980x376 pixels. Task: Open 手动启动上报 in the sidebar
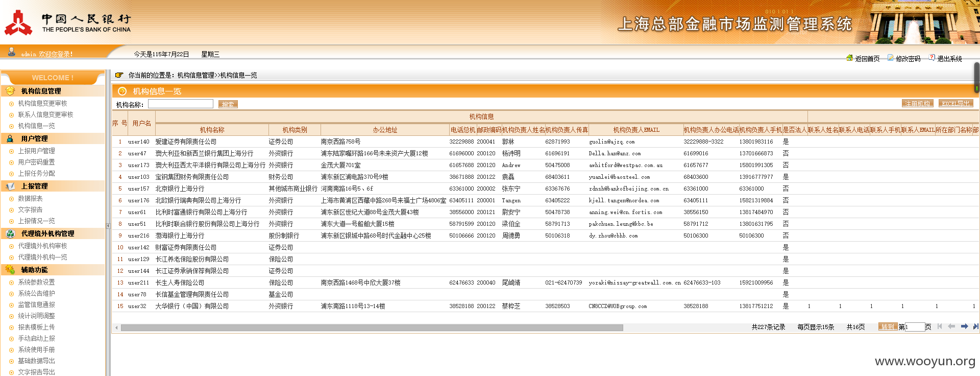pos(37,338)
